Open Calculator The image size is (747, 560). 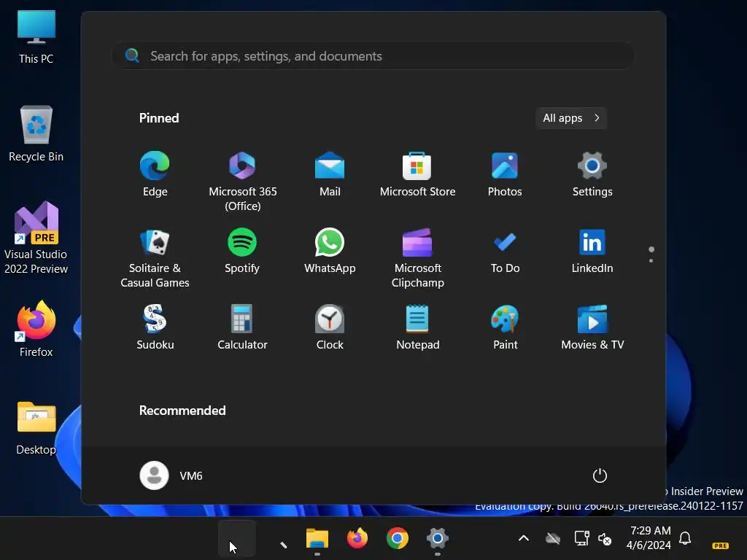[242, 327]
